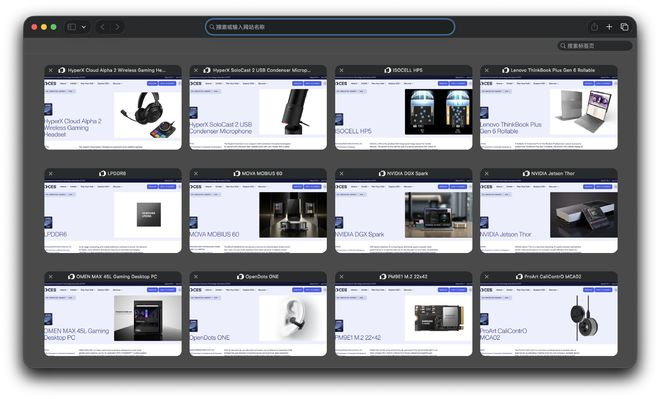Screen dimensions: 660x399
Task: Open OMEN MAX 45L Gaming Desktop thumbnail
Action: coord(113,319)
